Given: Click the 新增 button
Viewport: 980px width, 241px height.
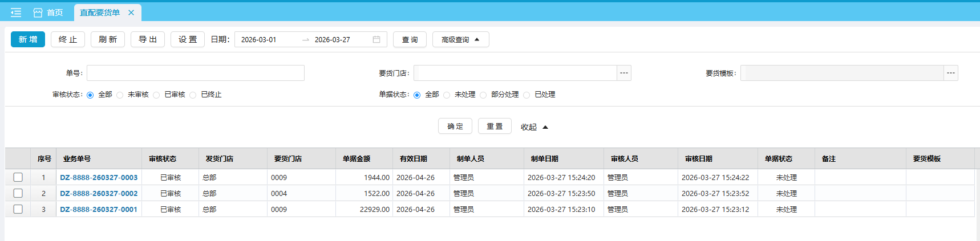Looking at the screenshot, I should (x=28, y=39).
